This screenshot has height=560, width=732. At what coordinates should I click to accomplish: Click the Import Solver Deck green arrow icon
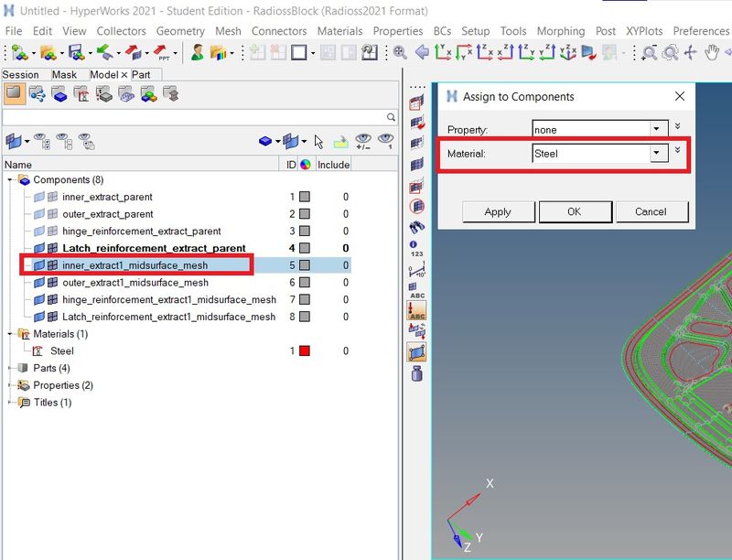[104, 52]
